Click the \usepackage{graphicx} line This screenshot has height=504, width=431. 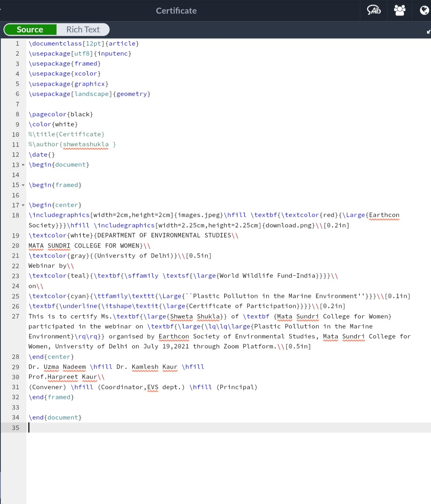coord(68,84)
